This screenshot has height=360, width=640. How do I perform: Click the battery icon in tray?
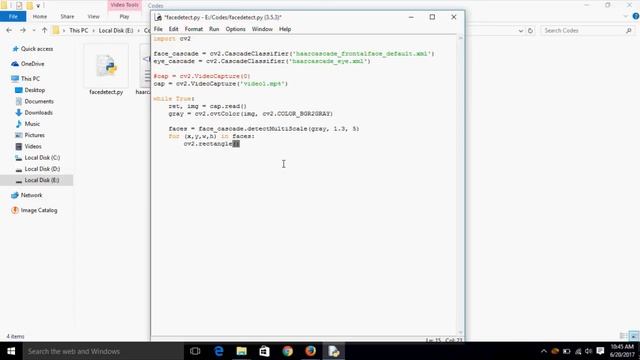[x=567, y=351]
